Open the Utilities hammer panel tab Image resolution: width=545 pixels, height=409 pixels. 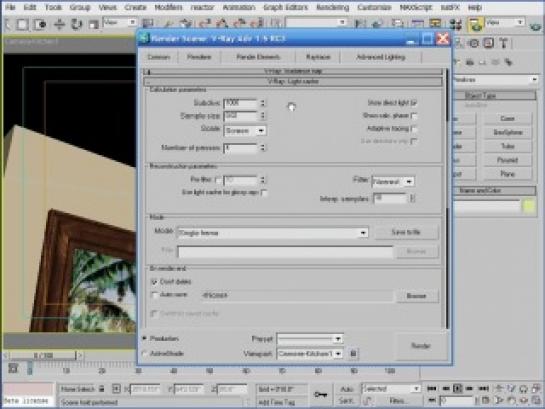pos(504,43)
